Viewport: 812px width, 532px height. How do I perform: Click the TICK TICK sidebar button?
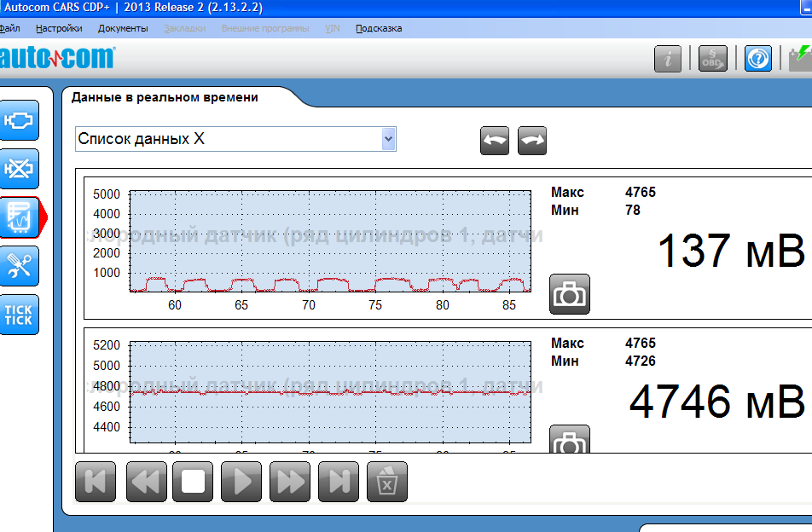pos(19,315)
